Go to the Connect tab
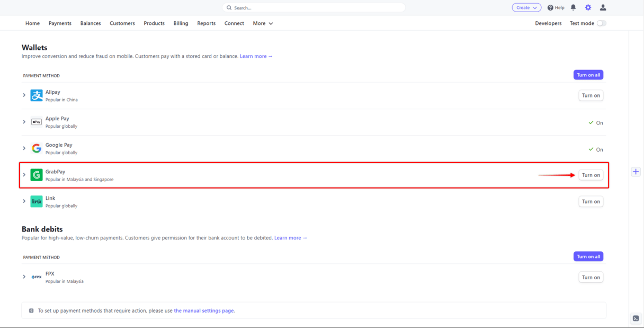Screen dimensions: 644x328 pos(234,23)
